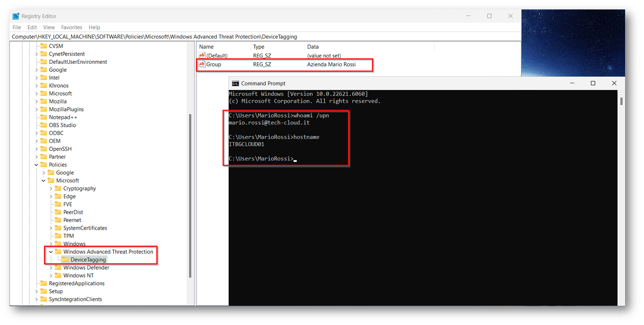Click the Registry Editor app icon in title bar
Viewport: 644px width, 325px height.
pyautogui.click(x=16, y=16)
